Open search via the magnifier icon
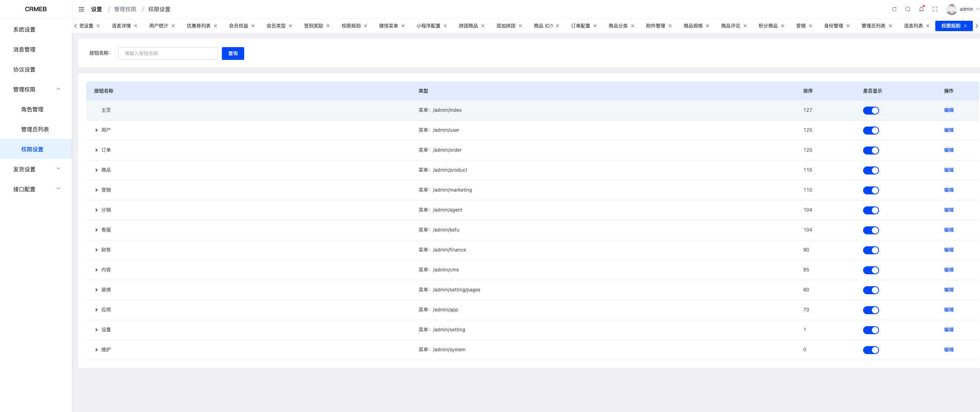This screenshot has width=980, height=412. tap(908, 9)
